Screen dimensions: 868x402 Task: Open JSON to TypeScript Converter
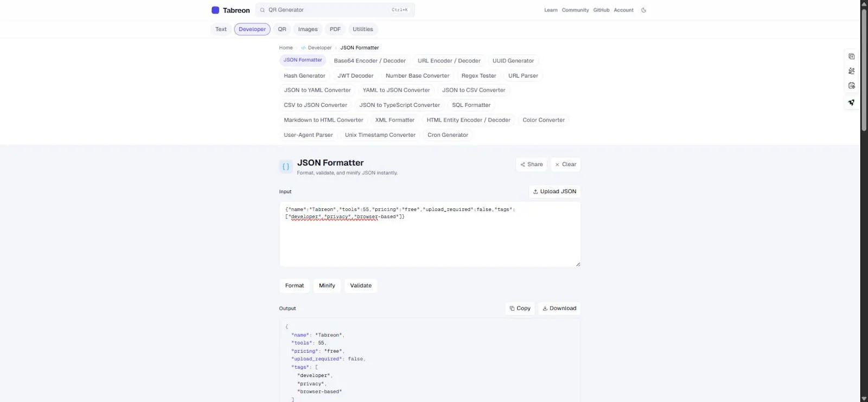399,105
